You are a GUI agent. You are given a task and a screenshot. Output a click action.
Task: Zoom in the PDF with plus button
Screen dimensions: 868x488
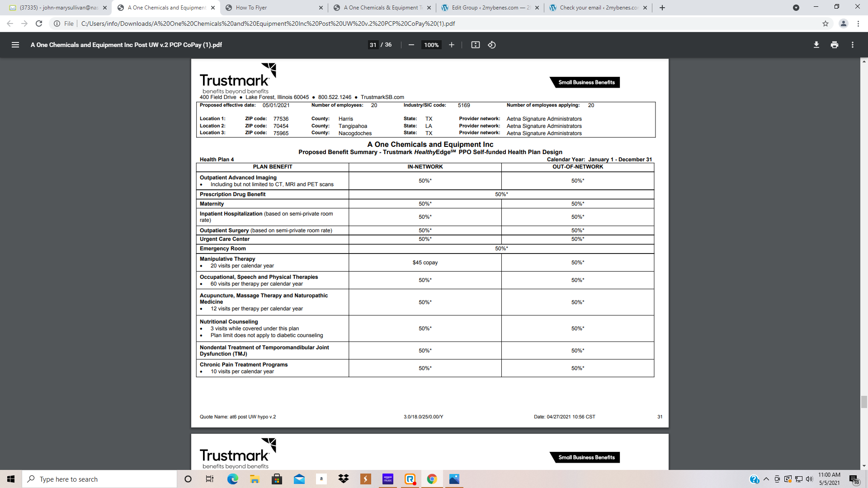(451, 45)
